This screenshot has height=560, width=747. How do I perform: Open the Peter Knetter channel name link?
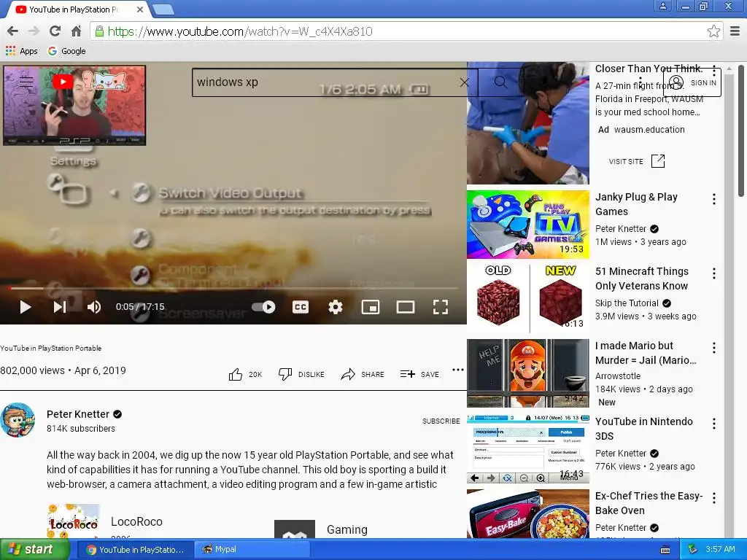tap(78, 414)
